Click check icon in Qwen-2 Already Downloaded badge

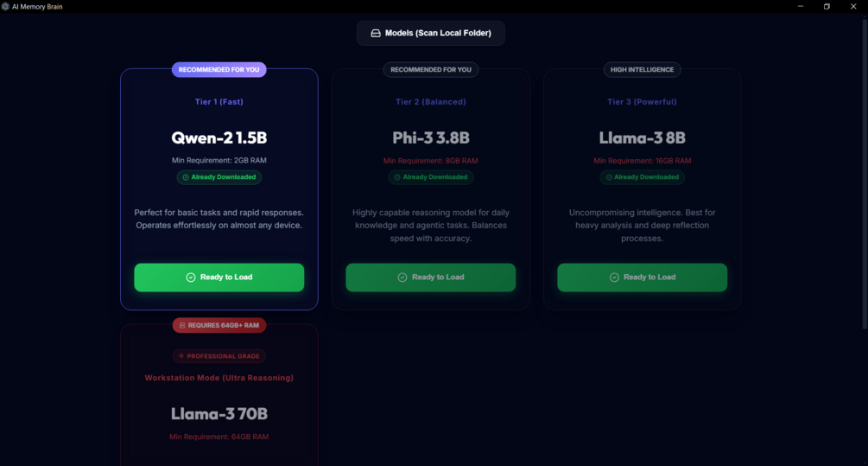[x=186, y=177]
